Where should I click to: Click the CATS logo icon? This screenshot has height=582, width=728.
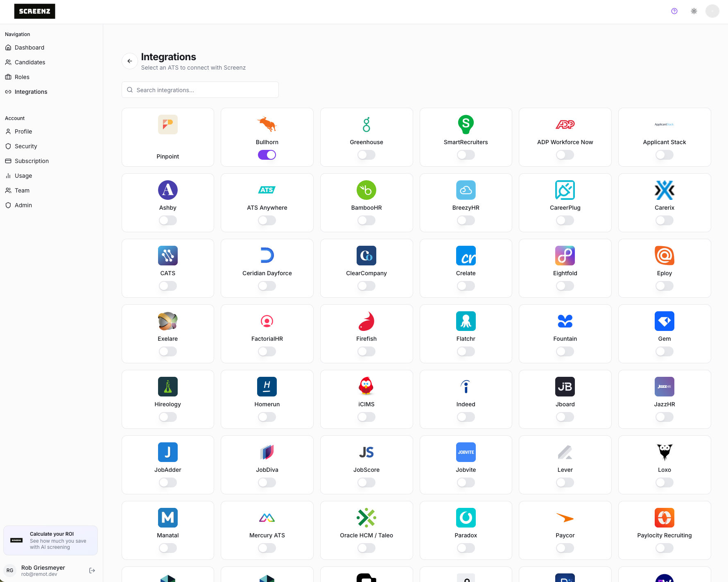coord(168,256)
